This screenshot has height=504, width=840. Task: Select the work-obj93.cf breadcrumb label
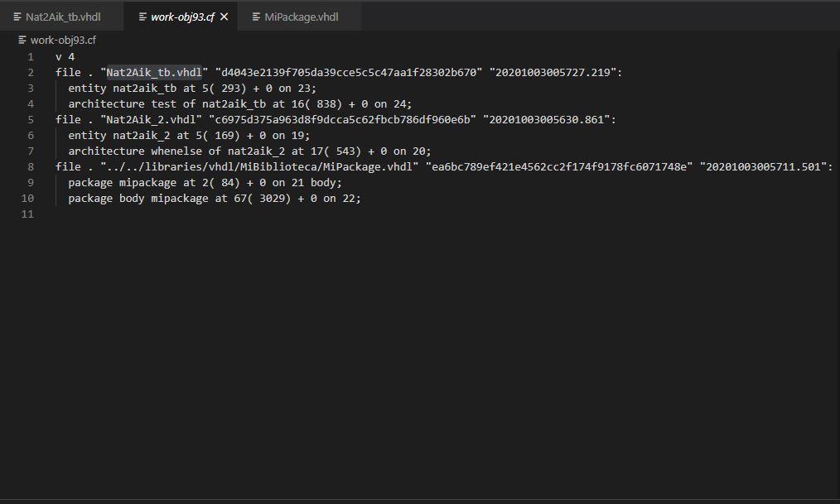64,40
